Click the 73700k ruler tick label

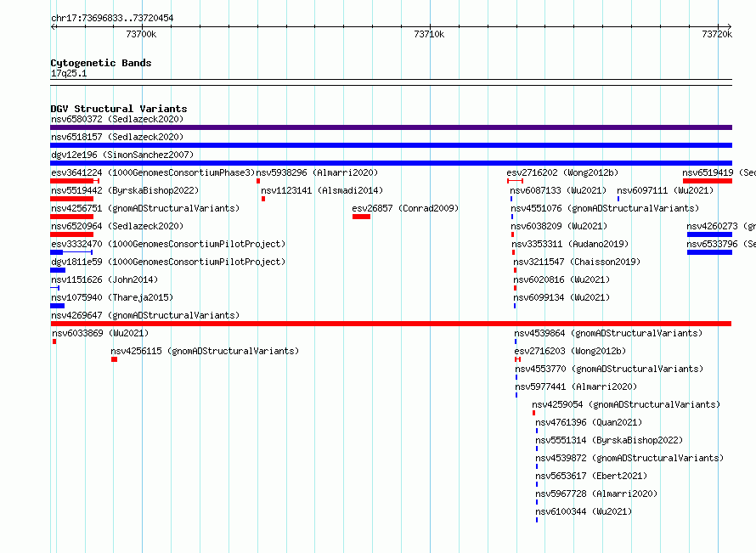pyautogui.click(x=141, y=34)
